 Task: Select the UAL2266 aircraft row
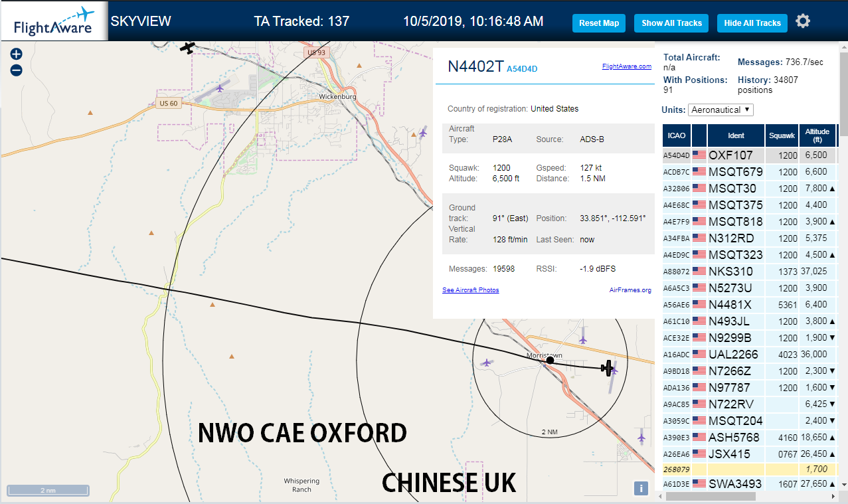[749, 354]
